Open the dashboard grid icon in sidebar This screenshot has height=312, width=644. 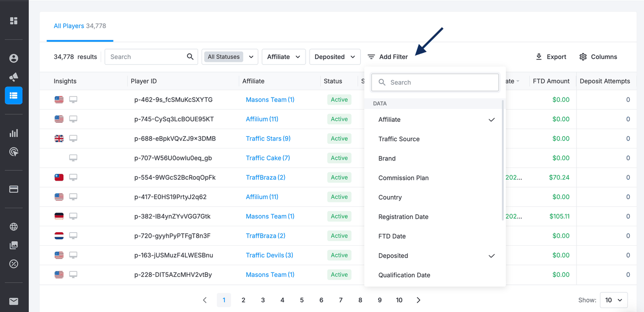pyautogui.click(x=14, y=21)
